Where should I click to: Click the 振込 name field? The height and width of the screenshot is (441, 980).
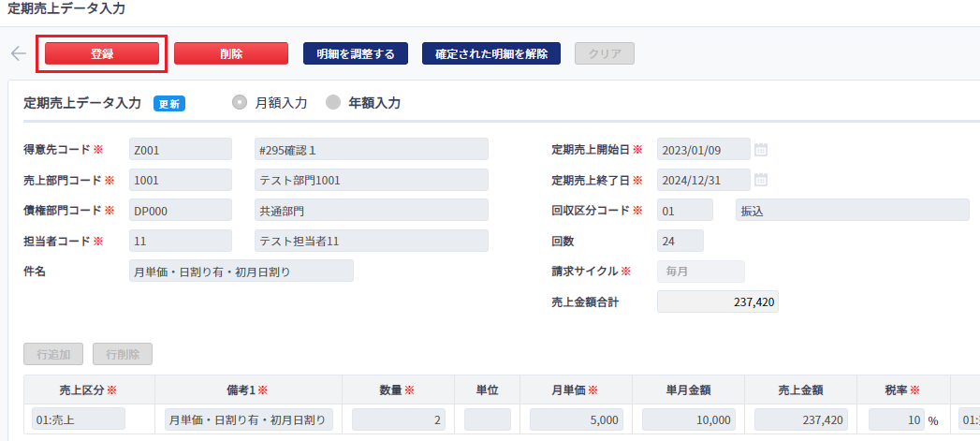pos(853,210)
